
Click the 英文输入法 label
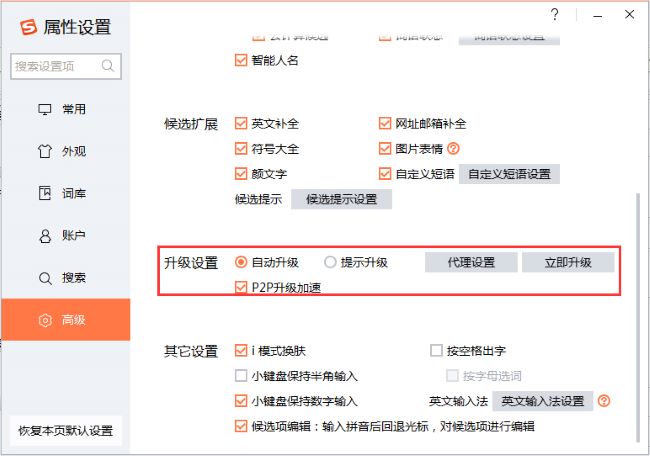point(458,401)
